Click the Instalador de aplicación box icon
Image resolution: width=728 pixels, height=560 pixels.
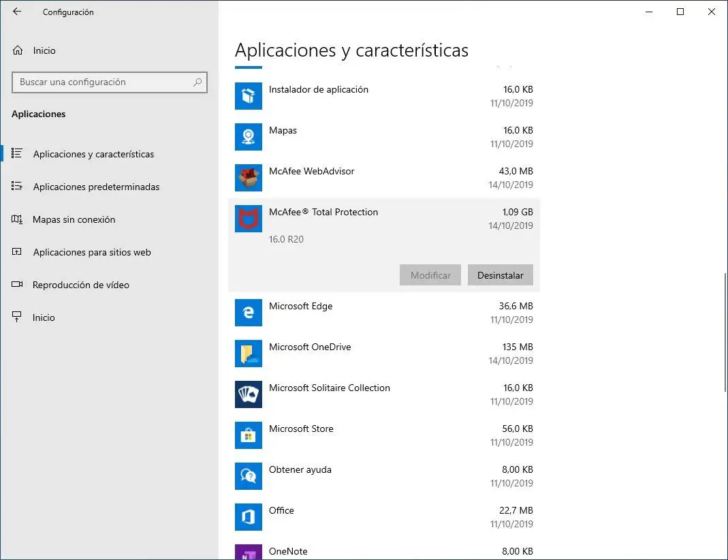pos(249,96)
